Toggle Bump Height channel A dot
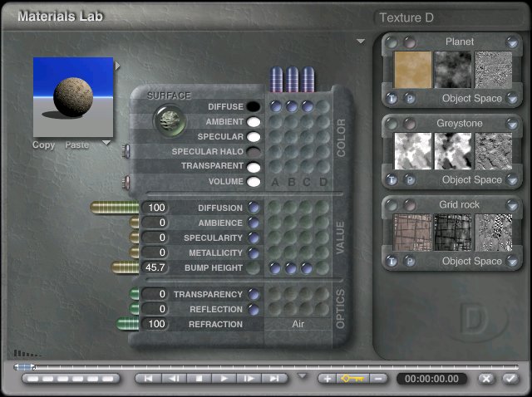The height and width of the screenshot is (397, 532). [x=275, y=268]
